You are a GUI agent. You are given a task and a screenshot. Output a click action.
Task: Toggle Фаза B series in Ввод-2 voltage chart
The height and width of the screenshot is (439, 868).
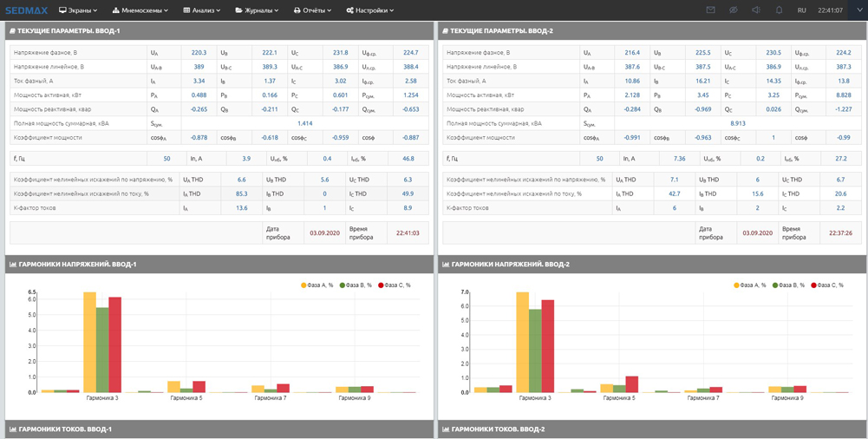click(x=792, y=285)
